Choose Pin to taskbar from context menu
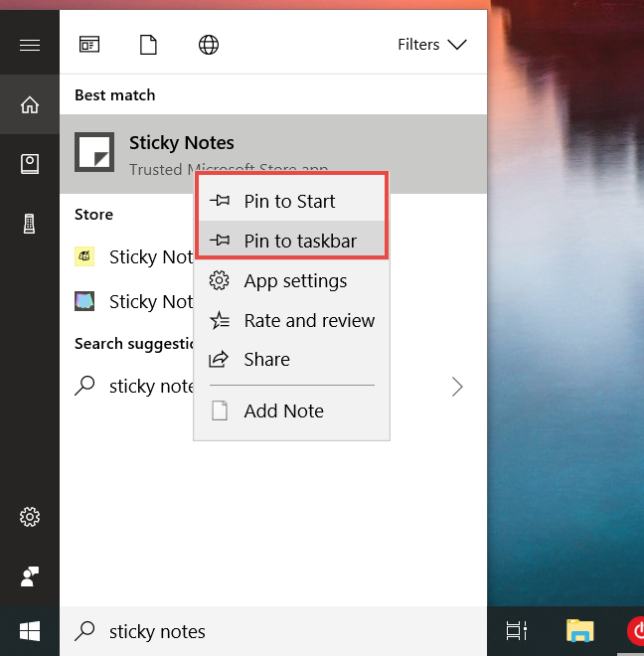The width and height of the screenshot is (644, 656). coord(291,241)
